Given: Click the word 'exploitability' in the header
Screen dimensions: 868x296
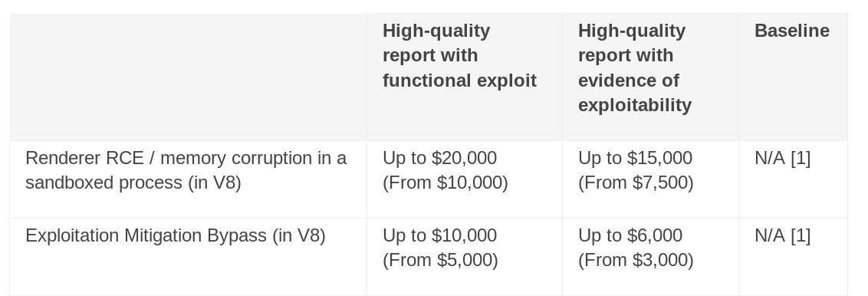Looking at the screenshot, I should [x=634, y=105].
